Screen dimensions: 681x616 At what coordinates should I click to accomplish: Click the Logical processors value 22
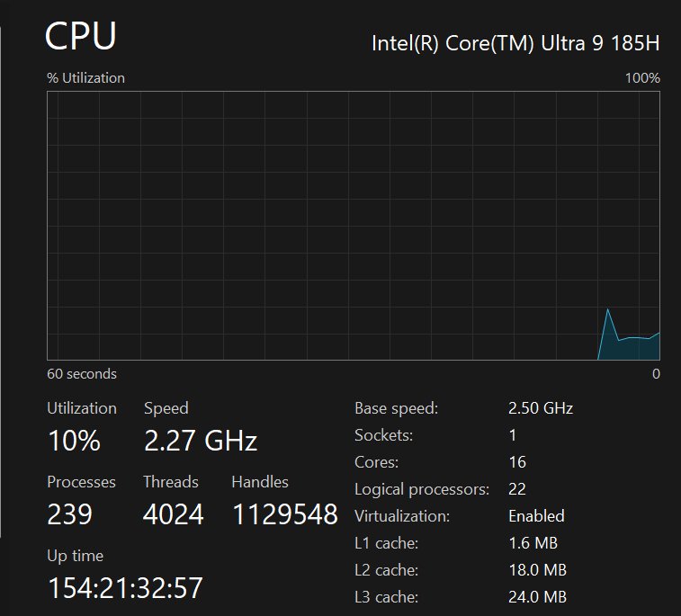click(517, 489)
